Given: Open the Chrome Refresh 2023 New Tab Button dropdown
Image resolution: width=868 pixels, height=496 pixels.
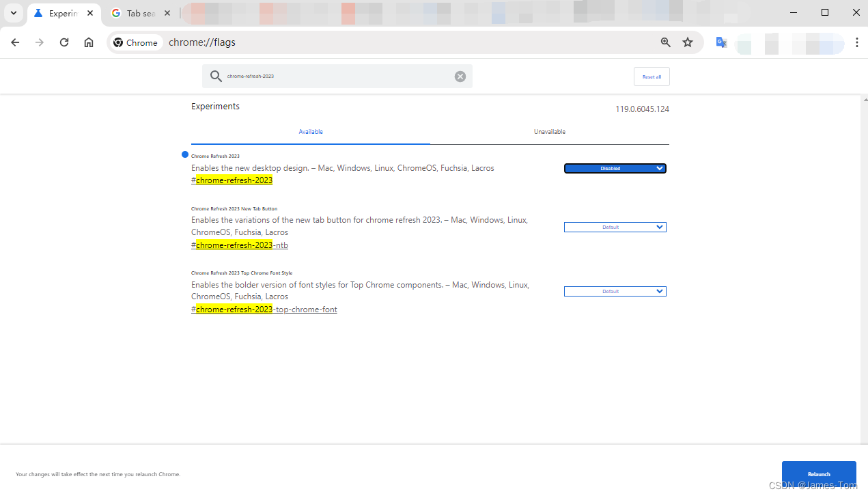Looking at the screenshot, I should point(615,227).
